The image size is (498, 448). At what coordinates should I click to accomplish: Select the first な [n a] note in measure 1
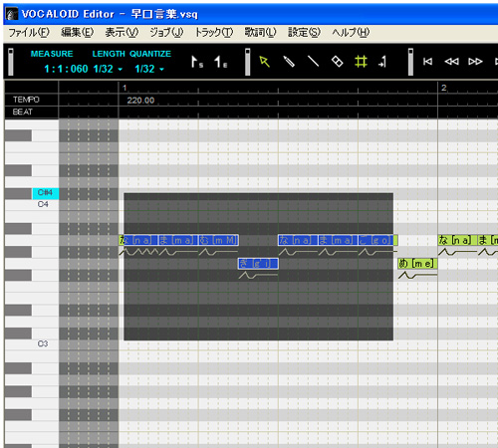[138, 240]
